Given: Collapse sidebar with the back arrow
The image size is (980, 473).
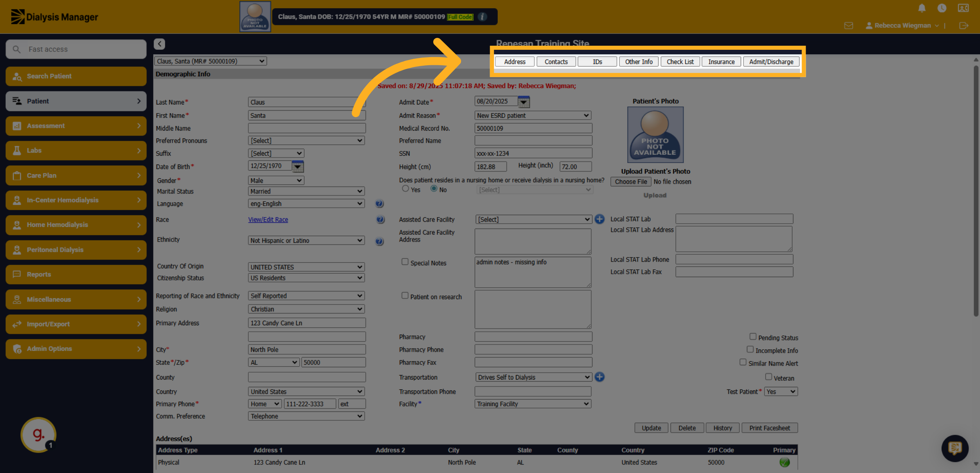Looking at the screenshot, I should click(x=160, y=44).
